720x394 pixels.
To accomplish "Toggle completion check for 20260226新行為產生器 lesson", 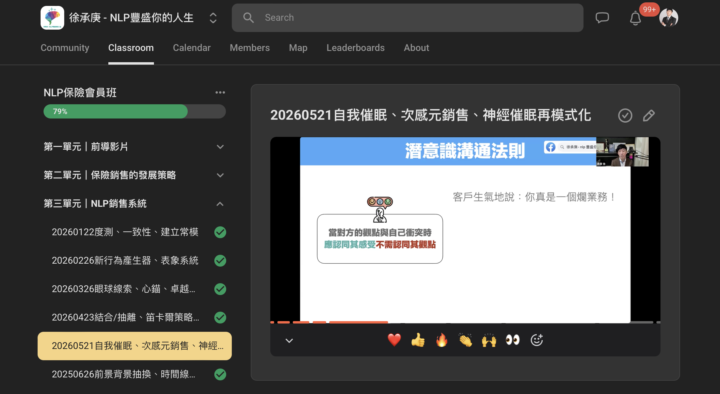I will pos(220,260).
